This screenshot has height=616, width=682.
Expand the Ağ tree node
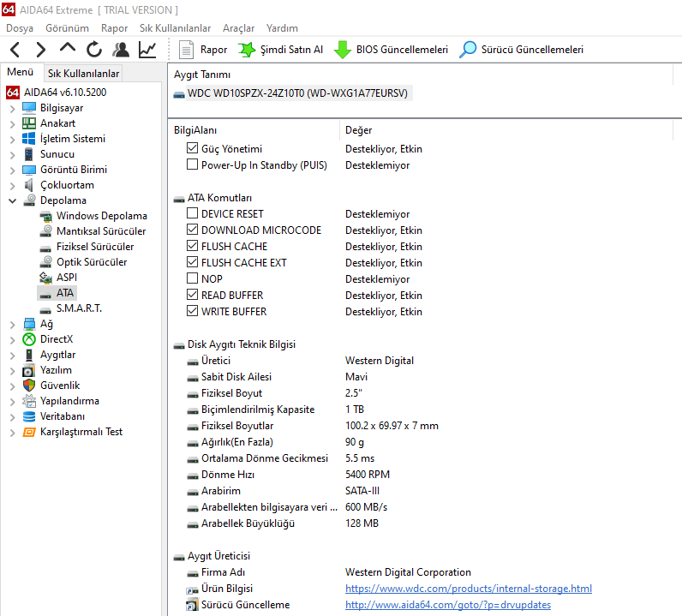tap(13, 325)
